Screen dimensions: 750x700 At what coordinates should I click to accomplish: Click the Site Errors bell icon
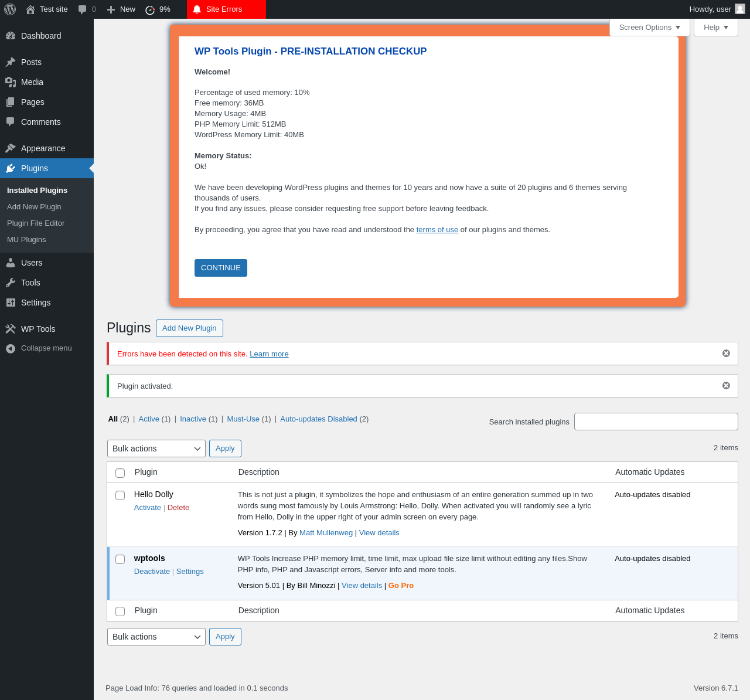click(197, 9)
